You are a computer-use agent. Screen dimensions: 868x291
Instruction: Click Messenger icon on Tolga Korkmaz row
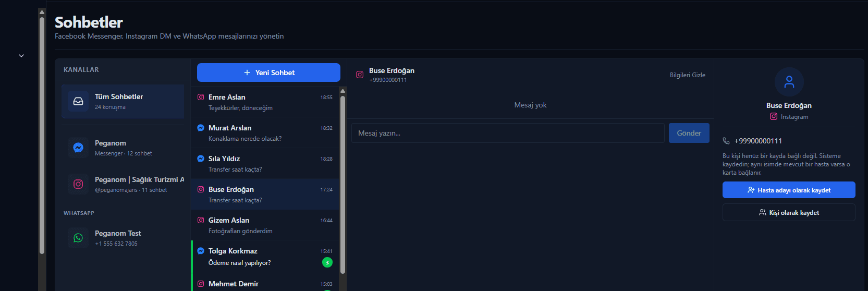pos(201,251)
